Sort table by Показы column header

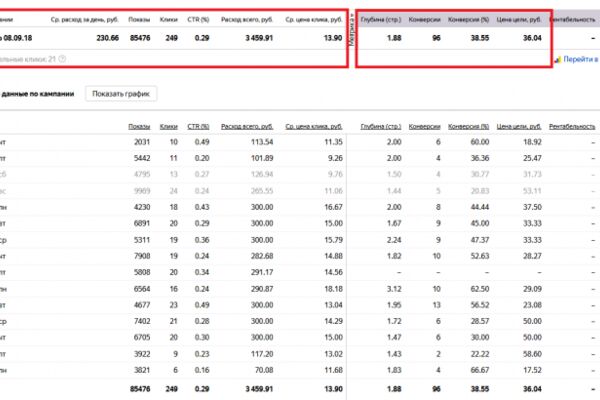[x=139, y=126]
